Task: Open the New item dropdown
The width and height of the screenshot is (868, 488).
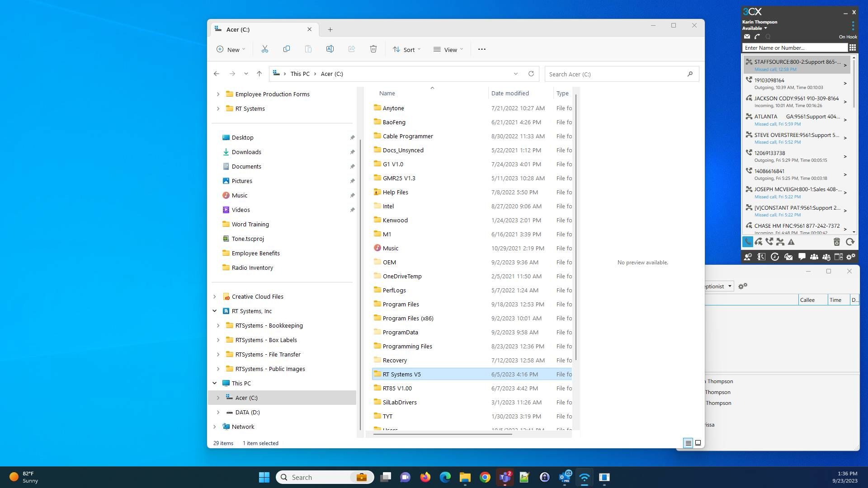Action: tap(231, 49)
